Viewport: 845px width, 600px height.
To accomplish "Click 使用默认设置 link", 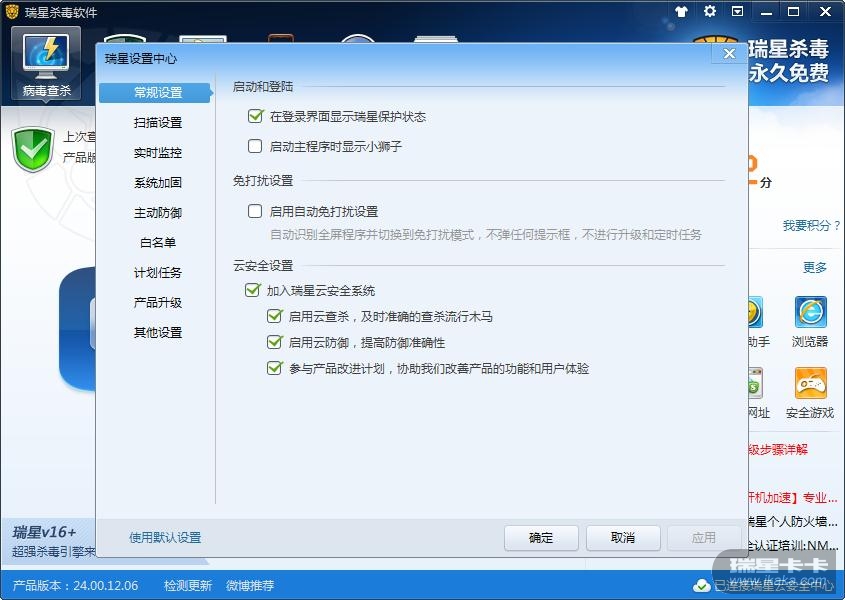I will click(165, 537).
